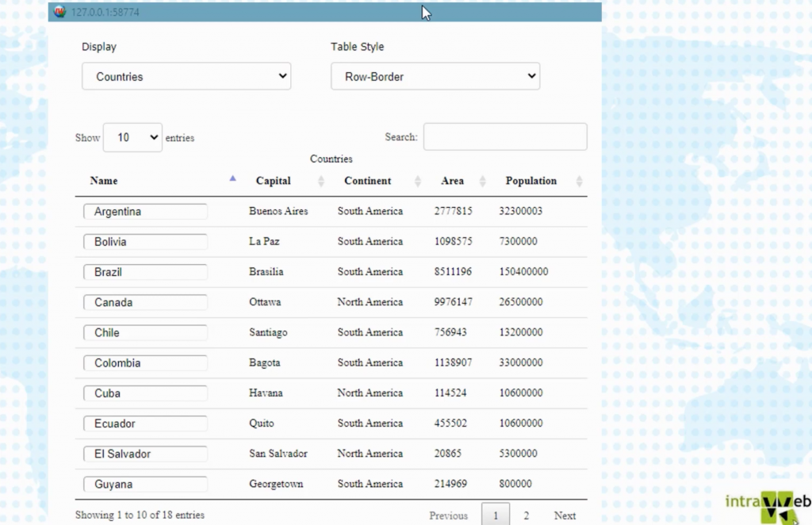Click the sort icon beside Capital header
The height and width of the screenshot is (525, 812).
pos(321,182)
